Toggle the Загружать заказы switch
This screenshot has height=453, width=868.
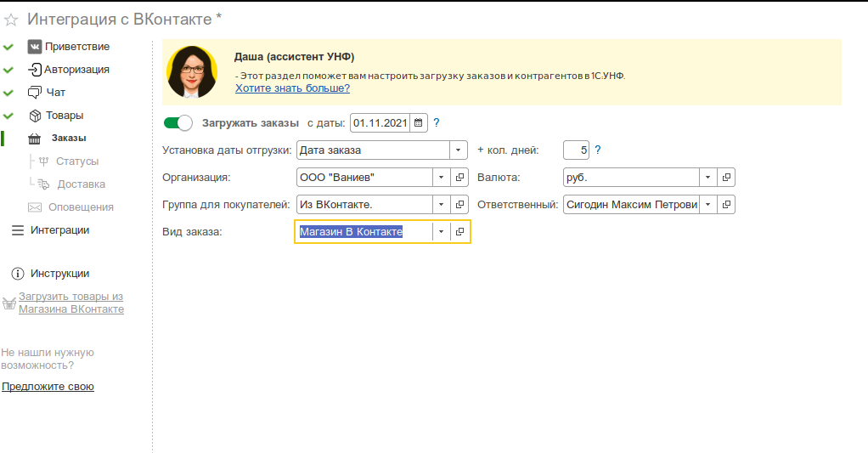tap(178, 123)
